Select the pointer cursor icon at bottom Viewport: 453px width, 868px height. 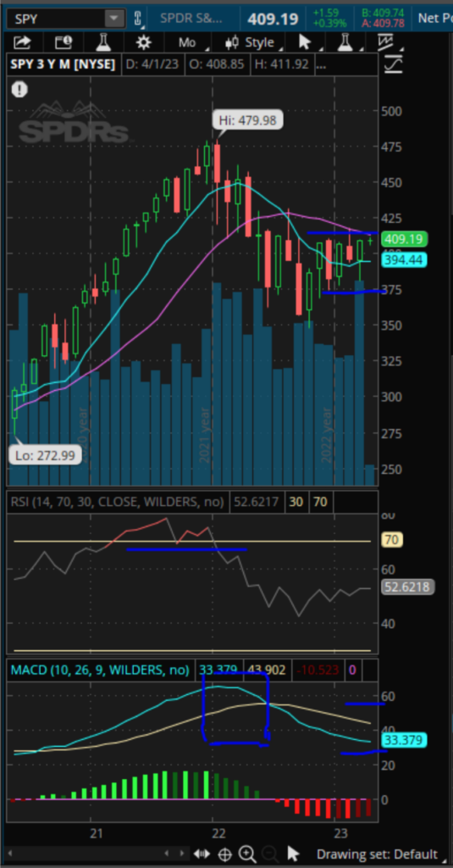[293, 853]
